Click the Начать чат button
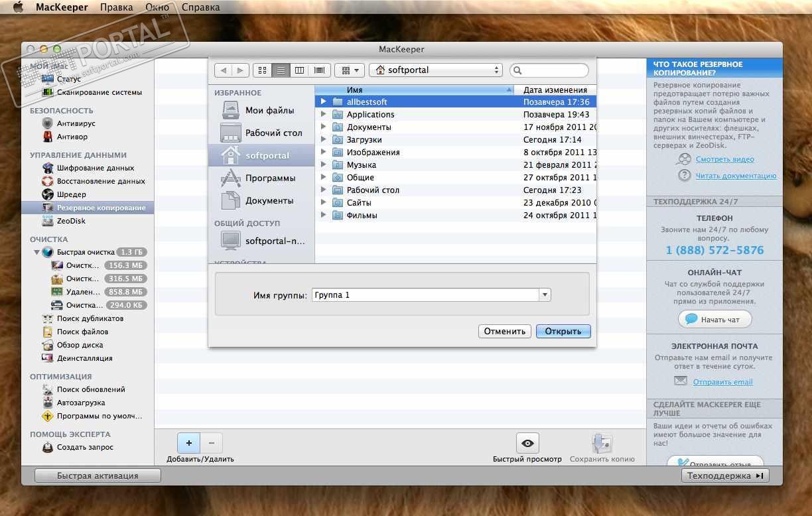The height and width of the screenshot is (516, 812). tap(715, 319)
